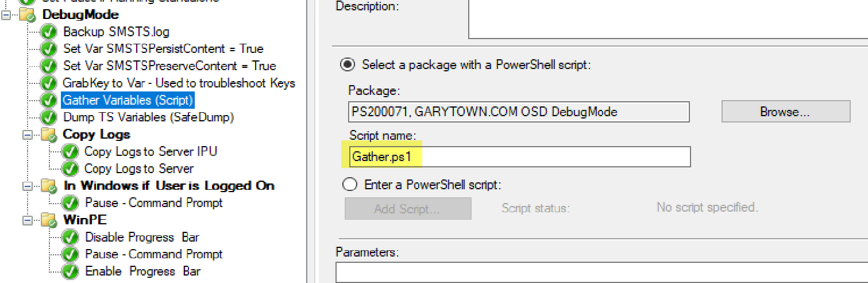Click the Add Script button
This screenshot has height=283, width=868.
tap(407, 209)
